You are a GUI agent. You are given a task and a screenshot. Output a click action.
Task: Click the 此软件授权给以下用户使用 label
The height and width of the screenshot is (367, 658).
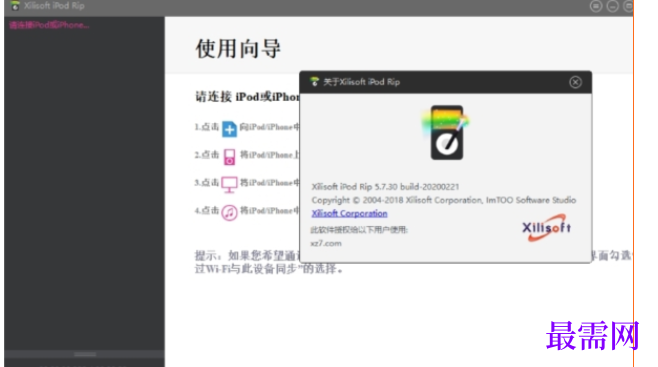359,230
